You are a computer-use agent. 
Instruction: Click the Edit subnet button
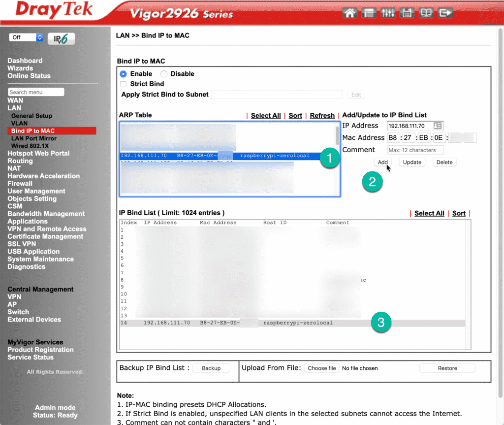pos(356,95)
